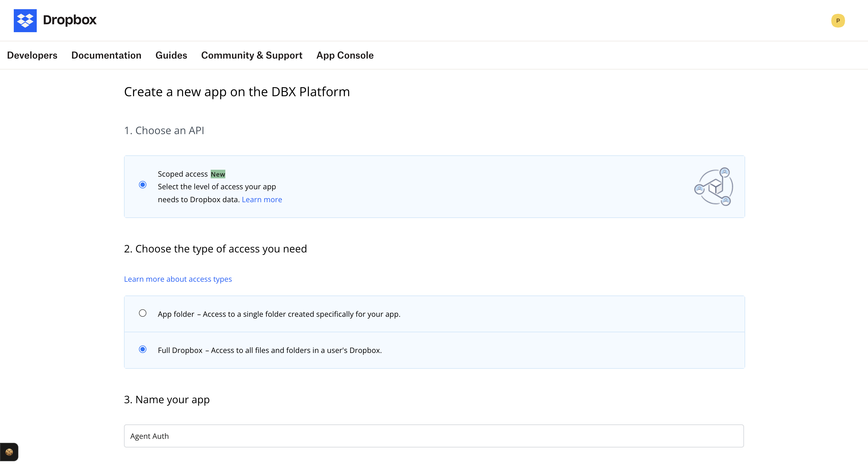Screen dimensions: 868x475
Task: Click the scoped access network illustration
Action: pyautogui.click(x=714, y=186)
